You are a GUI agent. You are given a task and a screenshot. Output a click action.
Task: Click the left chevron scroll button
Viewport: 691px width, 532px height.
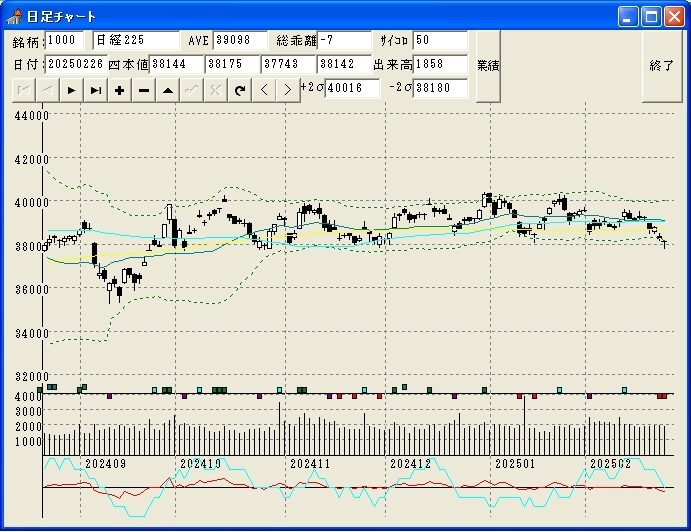(x=264, y=90)
